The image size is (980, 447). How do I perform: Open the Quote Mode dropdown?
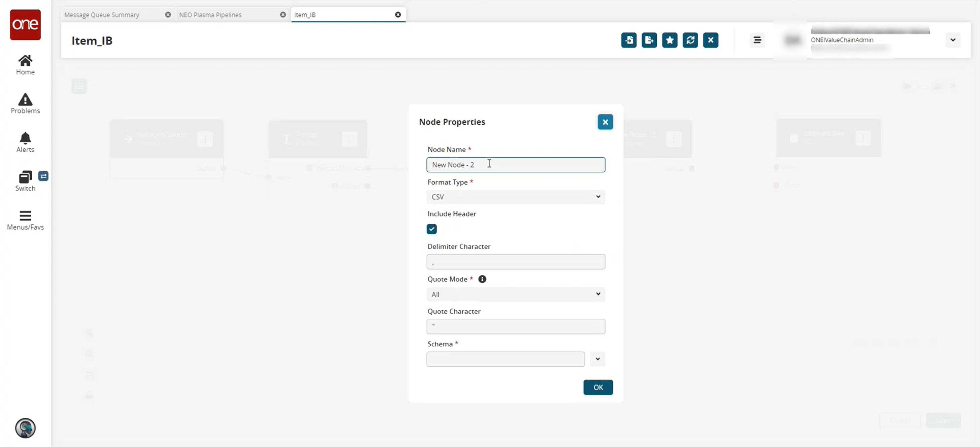(516, 294)
